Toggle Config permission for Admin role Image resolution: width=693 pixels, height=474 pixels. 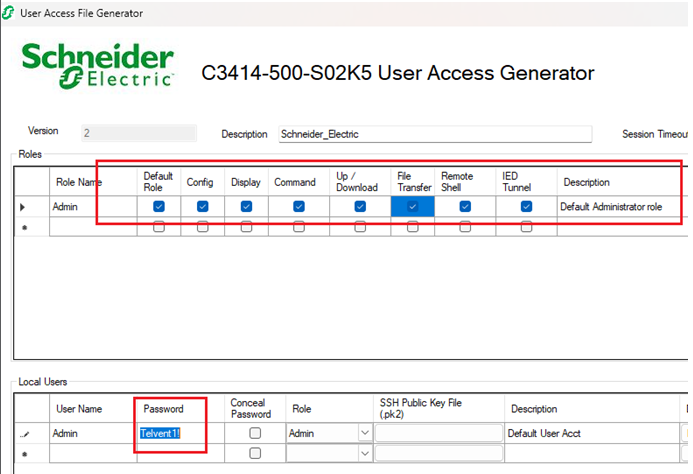202,206
